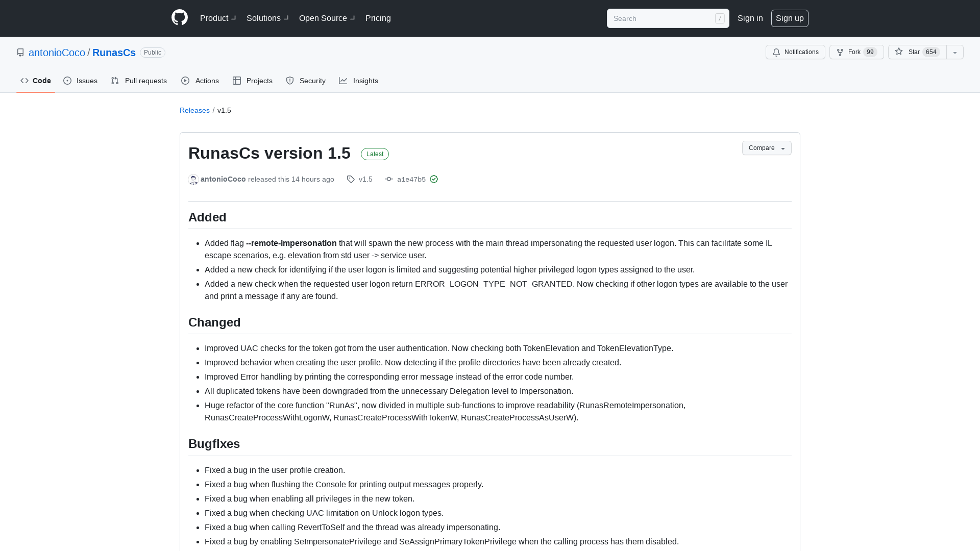Viewport: 980px width, 551px height.
Task: Click the bell icon in Notifications
Action: pyautogui.click(x=776, y=52)
